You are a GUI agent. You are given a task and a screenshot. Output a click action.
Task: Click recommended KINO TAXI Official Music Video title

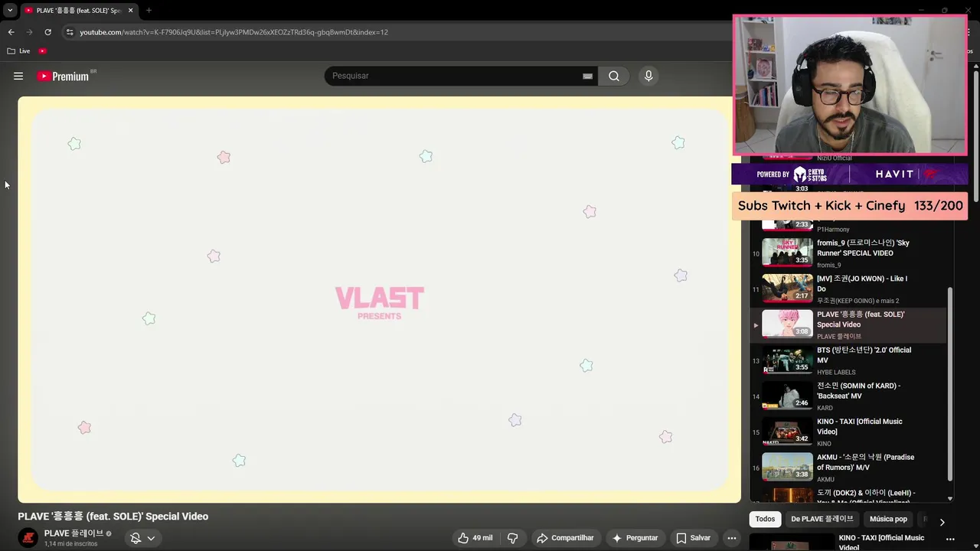[881, 542]
